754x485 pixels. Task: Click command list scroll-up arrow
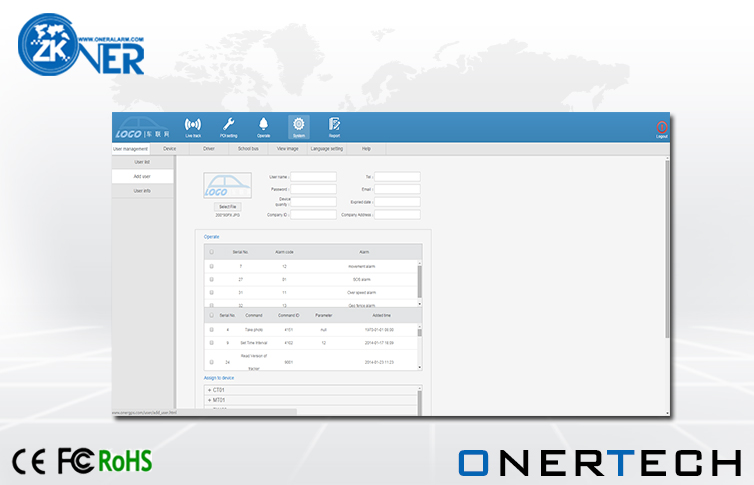pyautogui.click(x=420, y=327)
